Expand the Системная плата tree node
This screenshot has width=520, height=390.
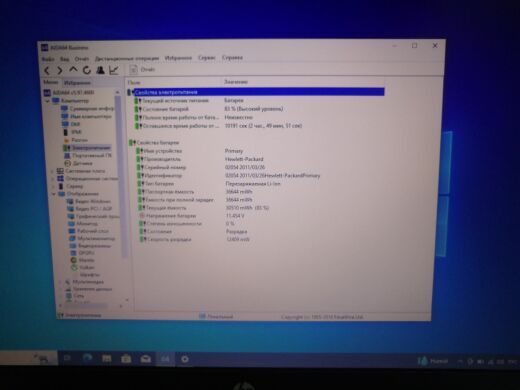[x=52, y=171]
